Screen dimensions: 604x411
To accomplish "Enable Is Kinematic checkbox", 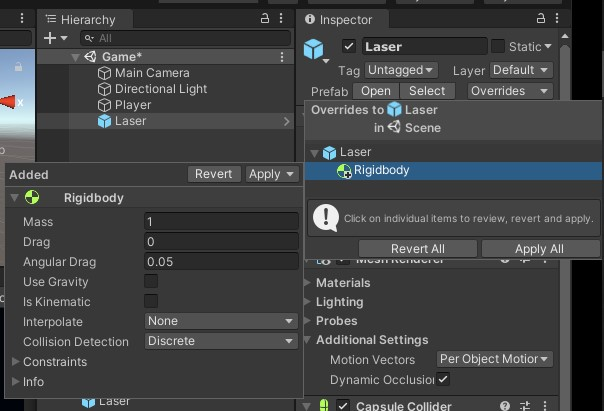I will click(x=151, y=301).
